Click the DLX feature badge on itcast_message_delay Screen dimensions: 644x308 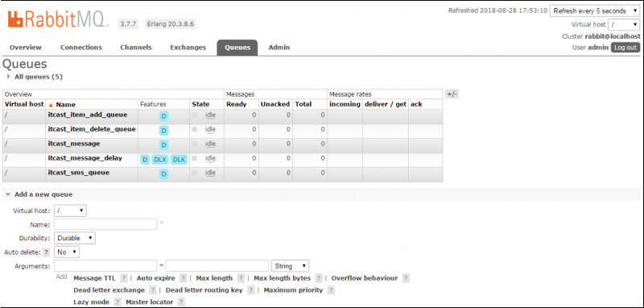160,160
